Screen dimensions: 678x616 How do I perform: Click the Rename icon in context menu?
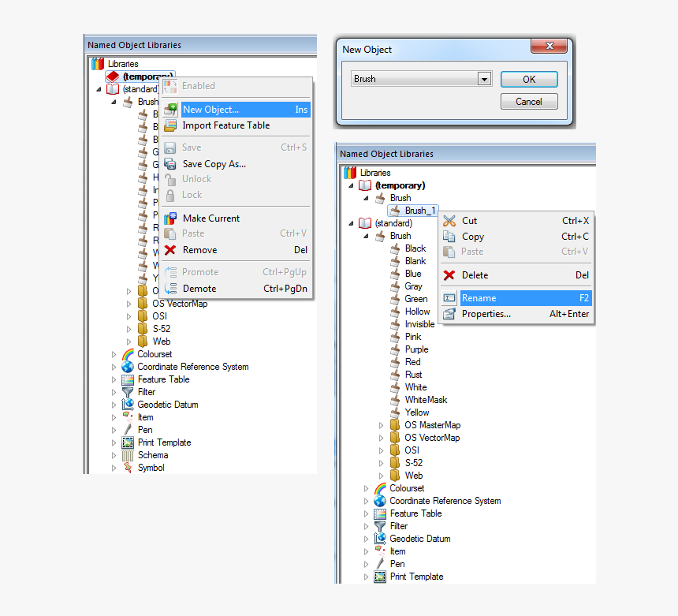pos(449,298)
